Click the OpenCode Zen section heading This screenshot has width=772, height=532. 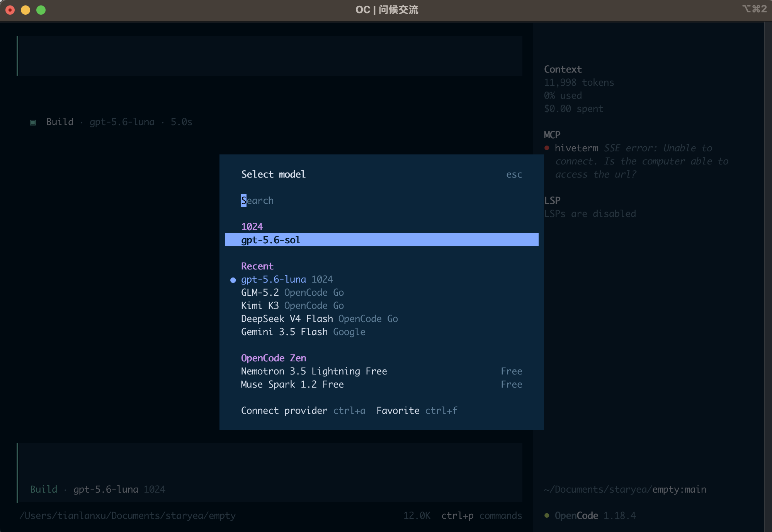pos(274,358)
